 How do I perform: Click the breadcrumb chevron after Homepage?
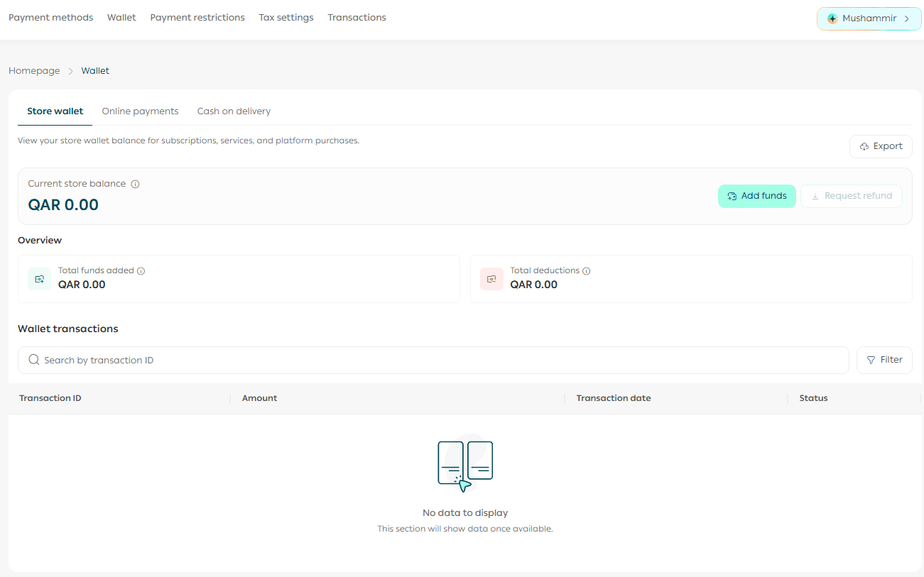70,71
